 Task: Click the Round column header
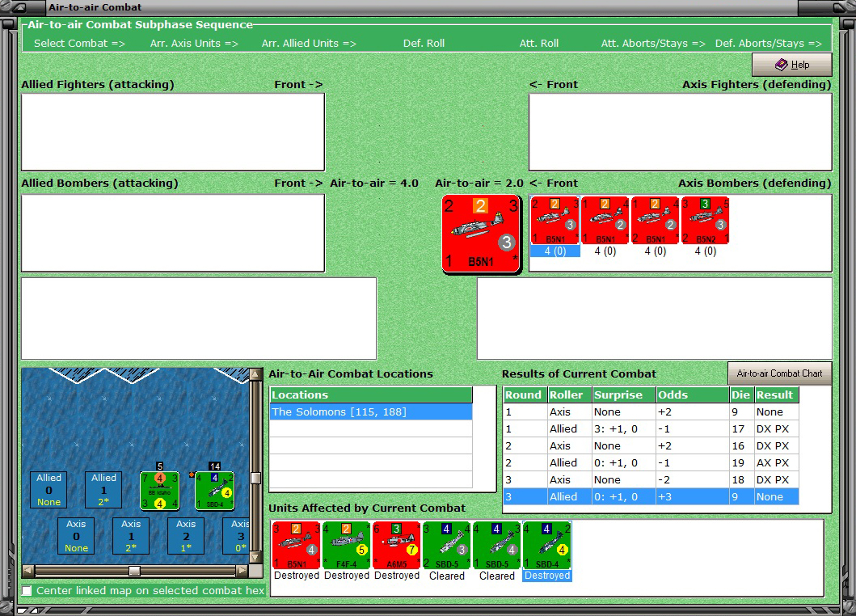pyautogui.click(x=525, y=394)
